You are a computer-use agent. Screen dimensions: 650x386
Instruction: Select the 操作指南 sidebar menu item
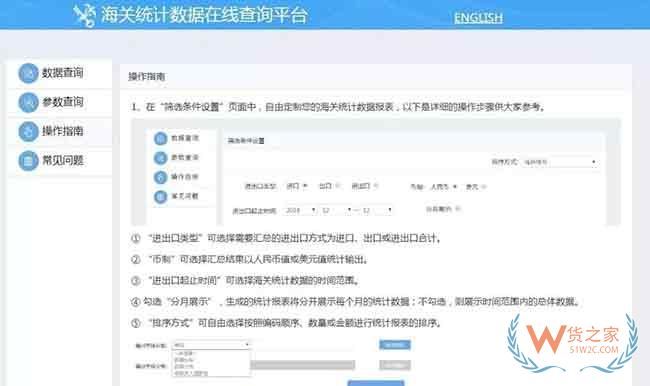[60, 131]
